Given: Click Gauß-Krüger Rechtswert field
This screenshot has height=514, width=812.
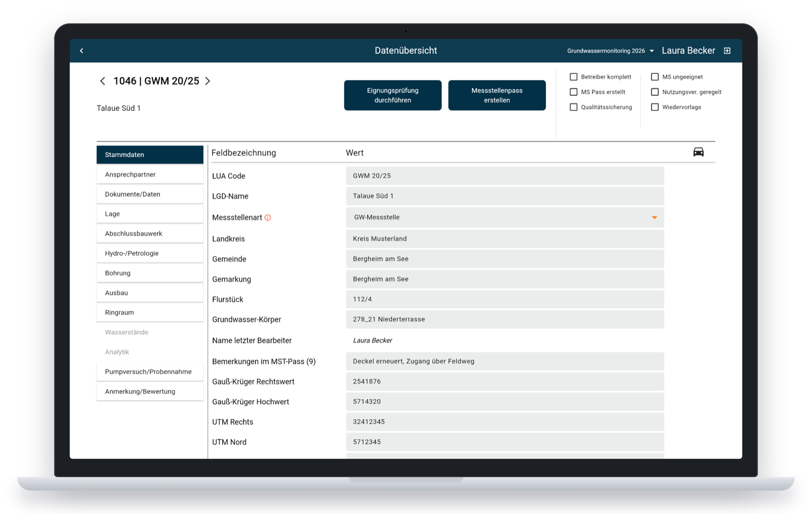Looking at the screenshot, I should point(505,382).
